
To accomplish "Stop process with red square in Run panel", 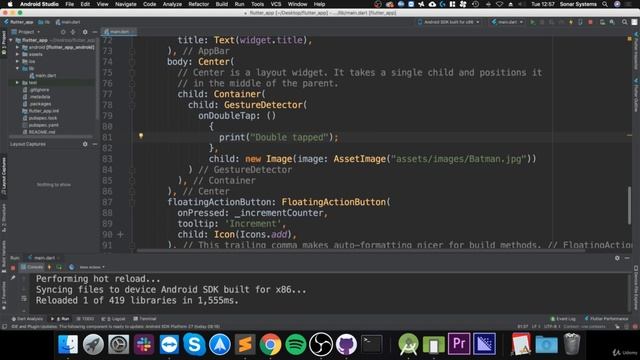I will tap(13, 268).
